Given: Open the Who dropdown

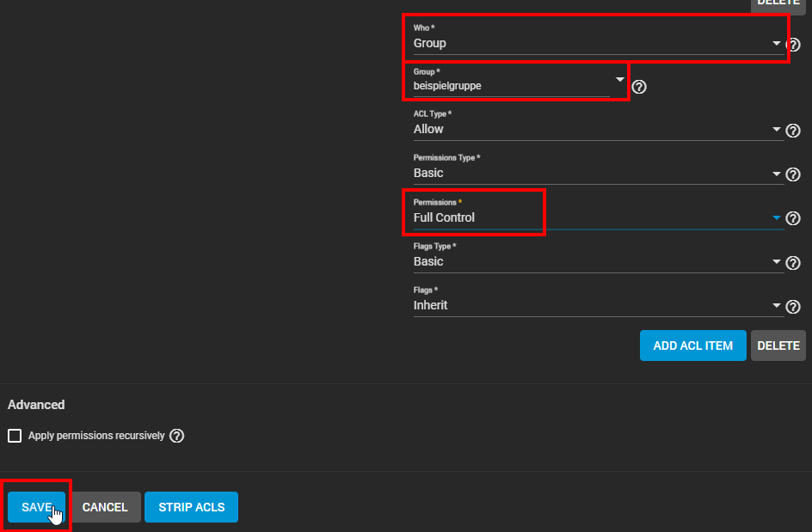Looking at the screenshot, I should pos(776,43).
